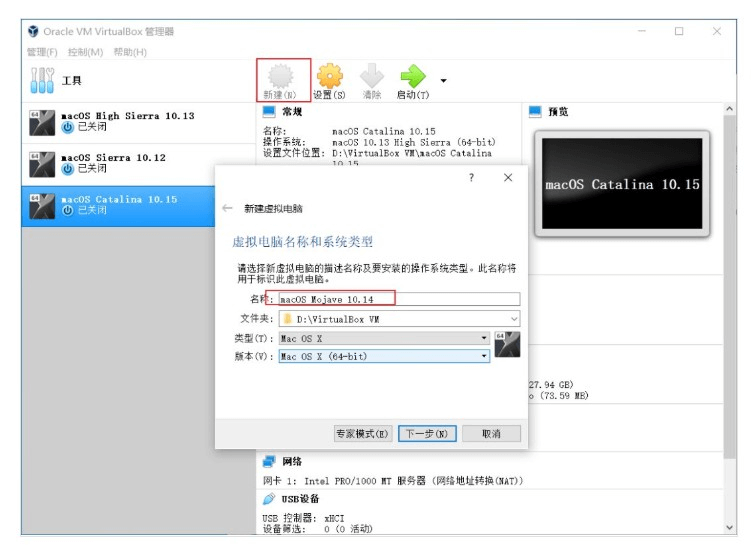Open the 管理(F) menu
751x546 pixels.
(x=42, y=52)
